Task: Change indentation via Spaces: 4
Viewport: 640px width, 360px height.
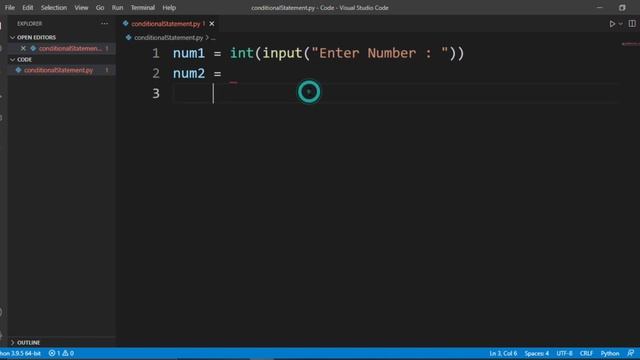Action: [x=537, y=353]
